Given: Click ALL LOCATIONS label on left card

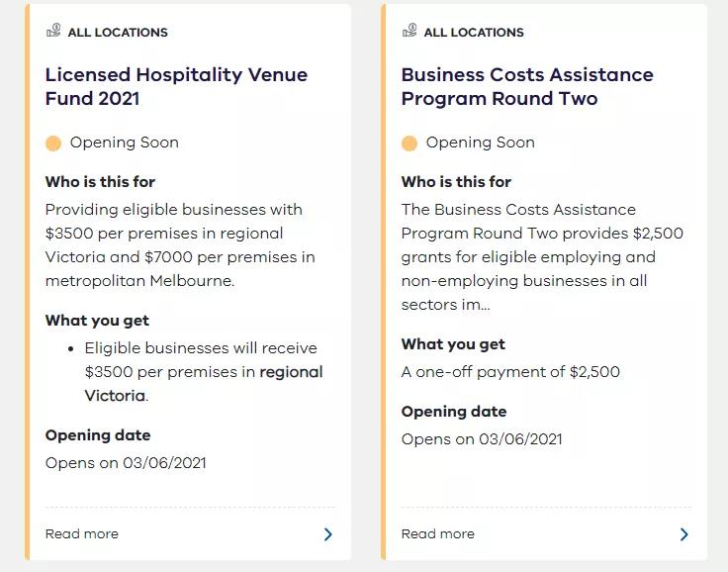Looking at the screenshot, I should coord(118,32).
